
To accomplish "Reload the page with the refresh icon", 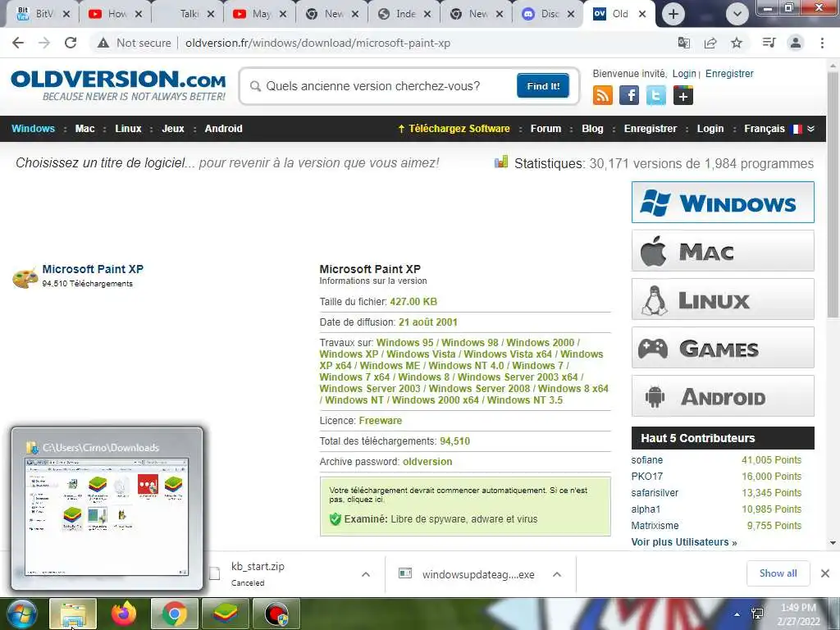I will (71, 43).
